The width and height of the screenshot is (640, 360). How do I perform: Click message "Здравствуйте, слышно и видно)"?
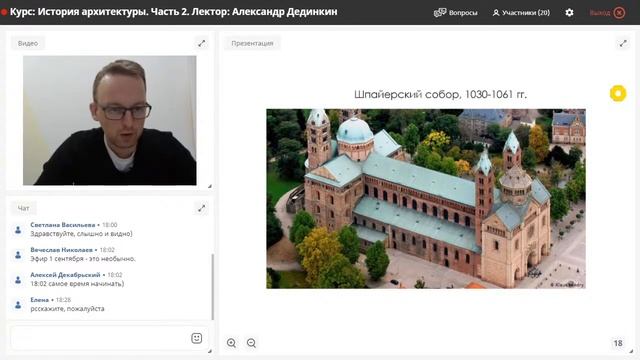point(81,234)
